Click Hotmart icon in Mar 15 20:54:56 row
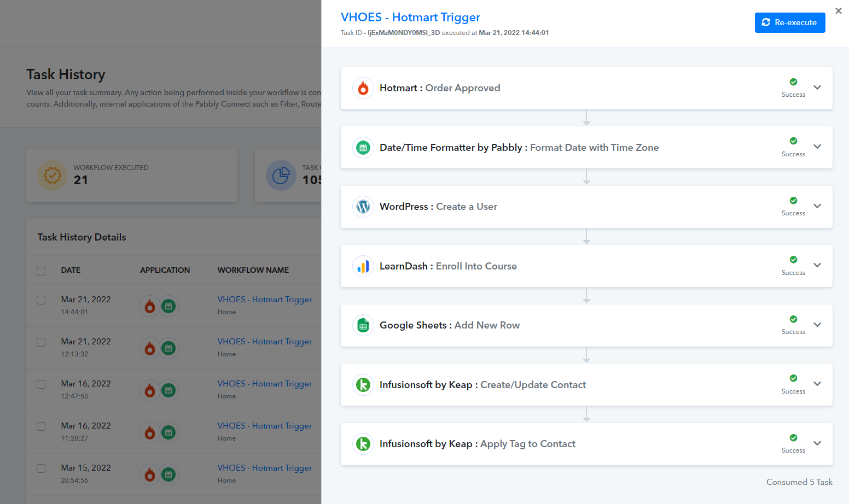This screenshot has width=849, height=504. coord(150,474)
